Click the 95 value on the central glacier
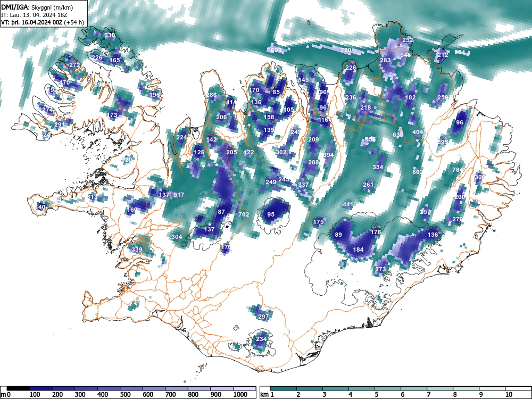532x399 pixels. point(271,214)
